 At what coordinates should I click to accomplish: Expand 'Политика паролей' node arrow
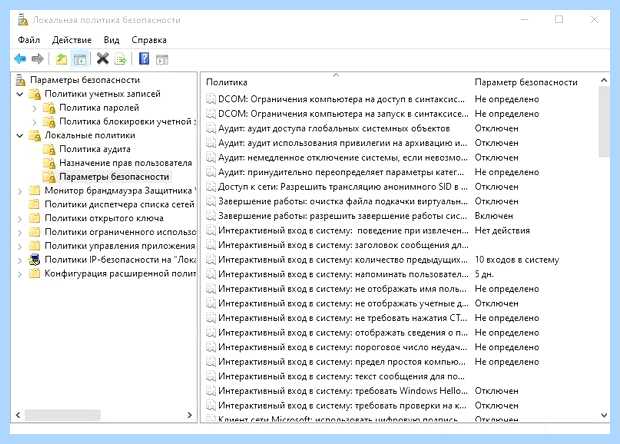pos(34,108)
